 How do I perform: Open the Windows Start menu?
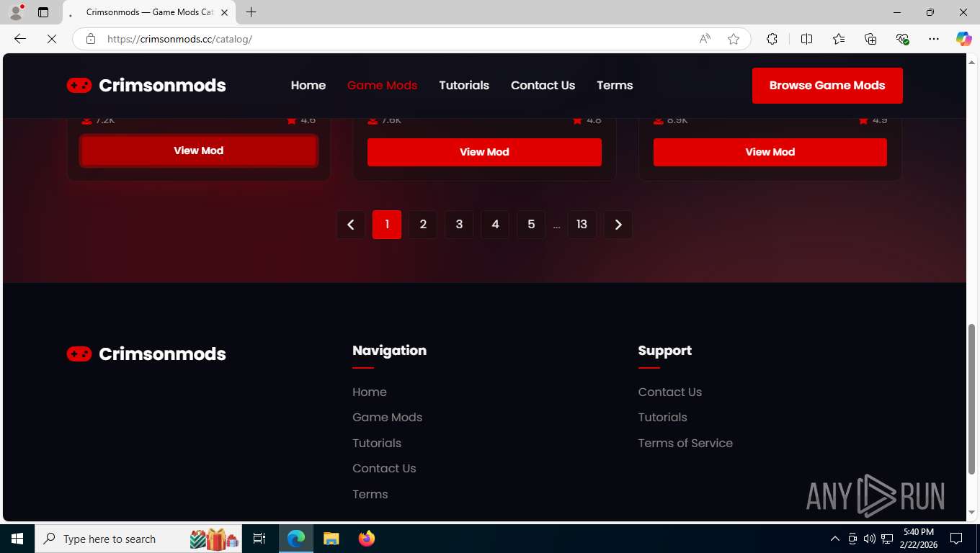pos(17,539)
